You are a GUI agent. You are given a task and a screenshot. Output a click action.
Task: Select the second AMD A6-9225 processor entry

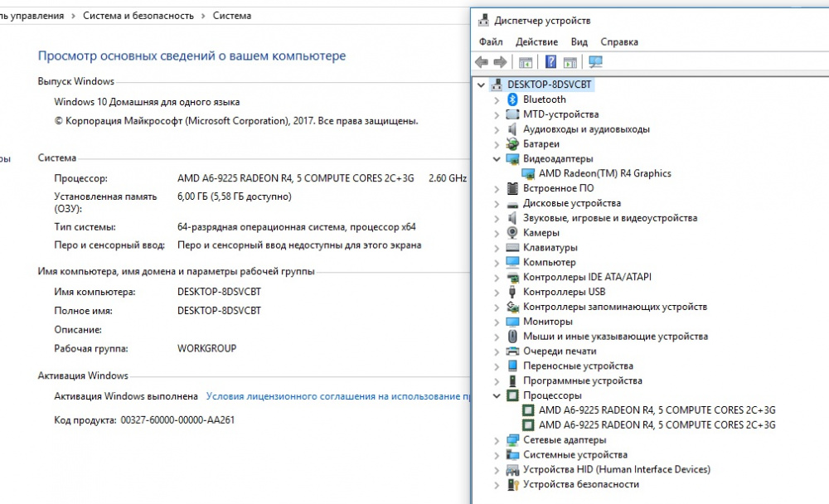[x=657, y=425]
